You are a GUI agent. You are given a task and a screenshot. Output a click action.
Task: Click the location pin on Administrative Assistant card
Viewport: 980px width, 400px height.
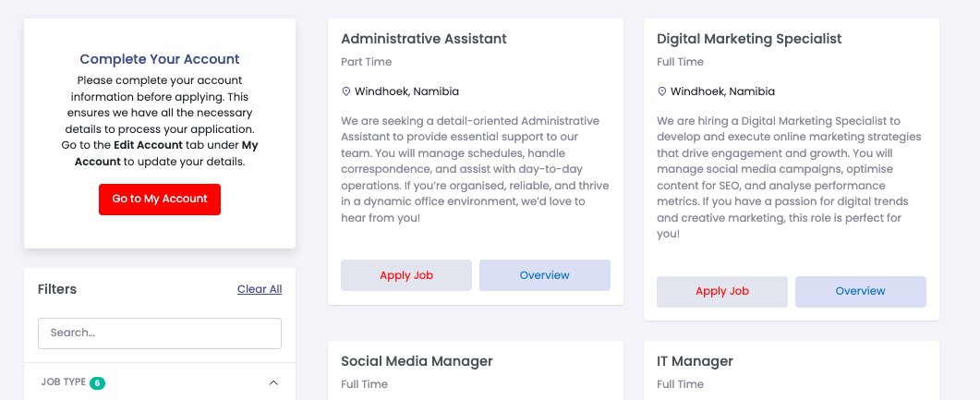pos(346,91)
